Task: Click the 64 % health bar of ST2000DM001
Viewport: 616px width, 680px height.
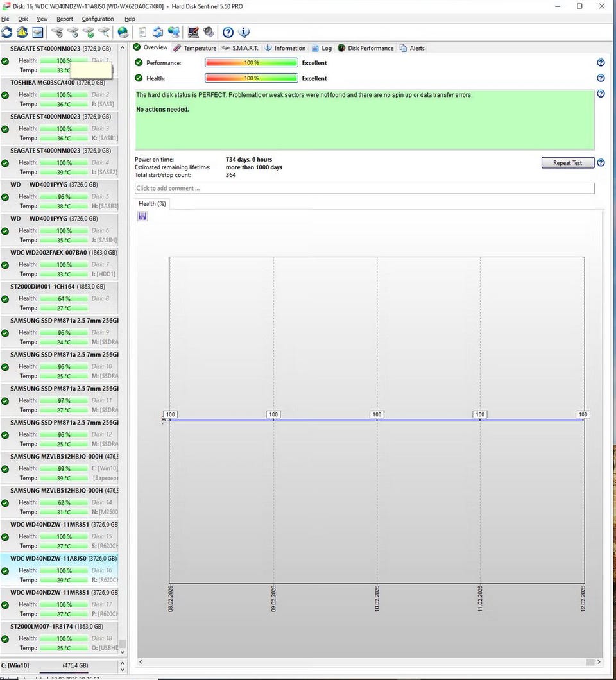Action: tap(64, 298)
